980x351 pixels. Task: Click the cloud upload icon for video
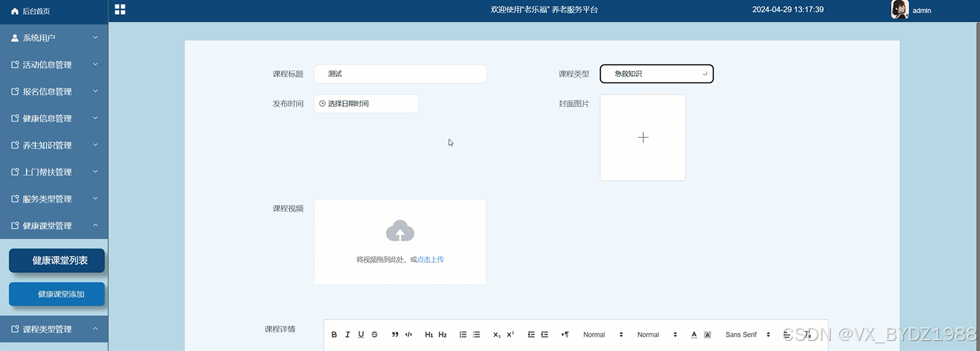(400, 231)
